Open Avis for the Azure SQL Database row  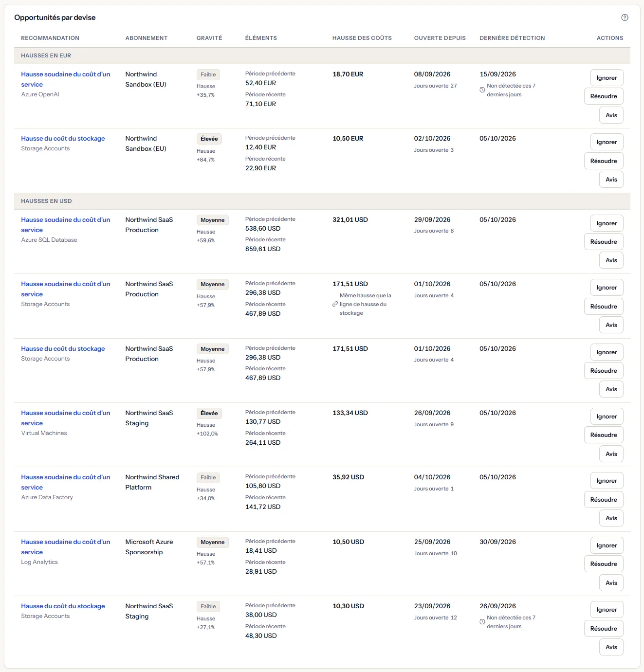tap(611, 260)
